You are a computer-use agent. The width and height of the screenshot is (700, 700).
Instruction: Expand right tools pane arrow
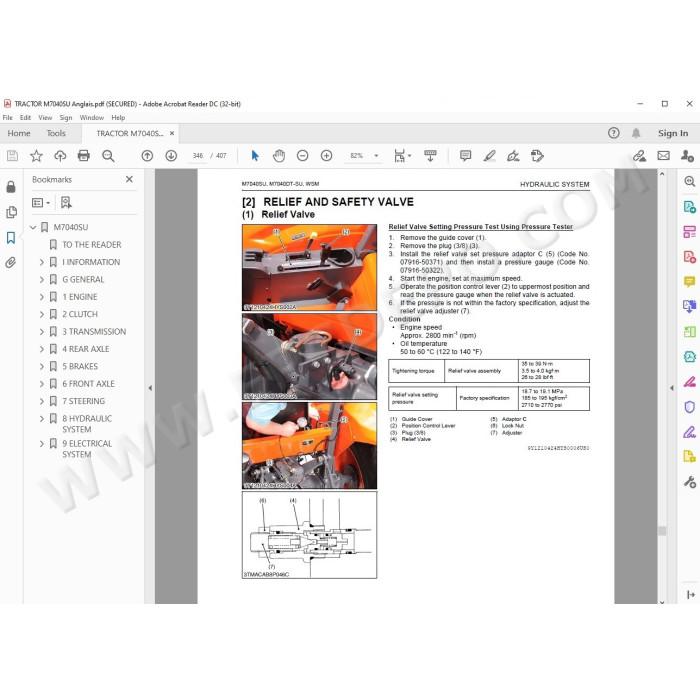pyautogui.click(x=691, y=595)
